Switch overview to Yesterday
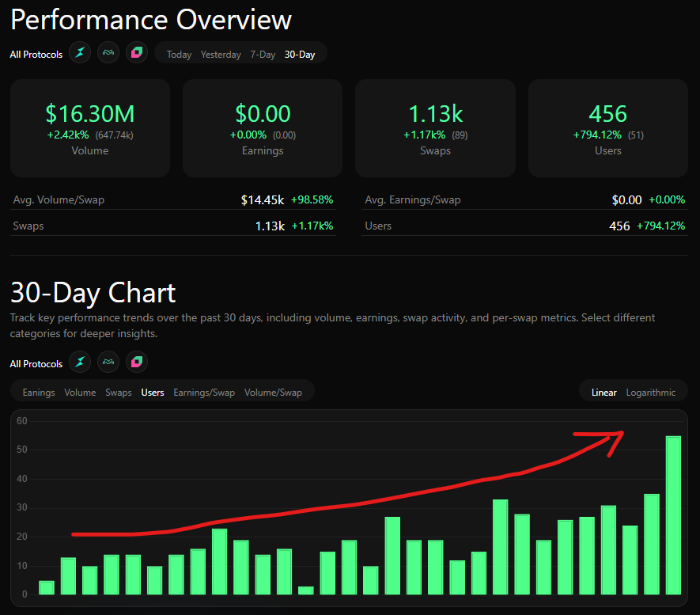This screenshot has width=700, height=615. [221, 55]
